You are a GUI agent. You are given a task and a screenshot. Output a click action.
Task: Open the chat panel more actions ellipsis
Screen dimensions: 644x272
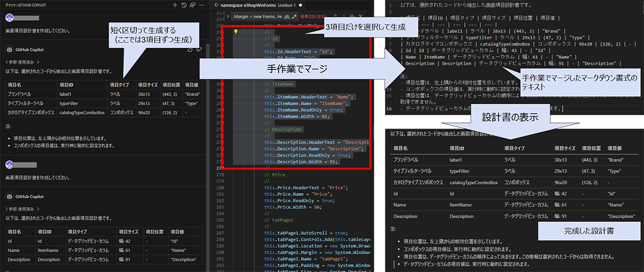click(x=201, y=4)
